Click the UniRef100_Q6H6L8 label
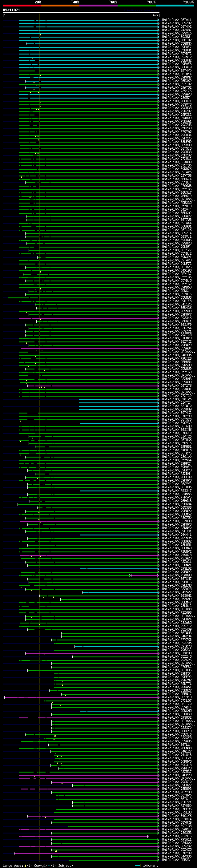Screen dimensions: 197x868 (176, 501)
